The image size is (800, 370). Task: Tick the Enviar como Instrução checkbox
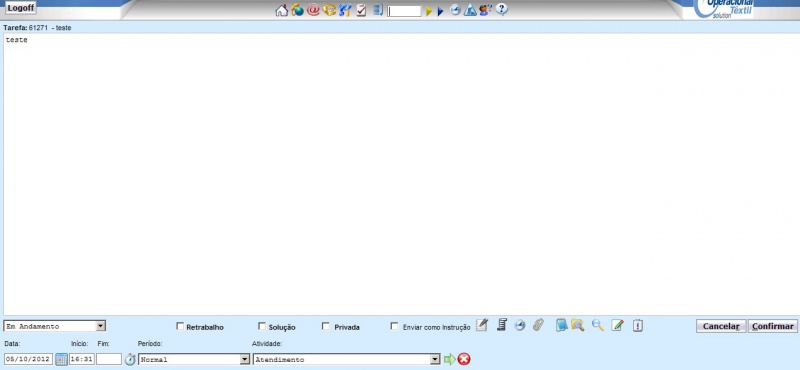pos(394,326)
